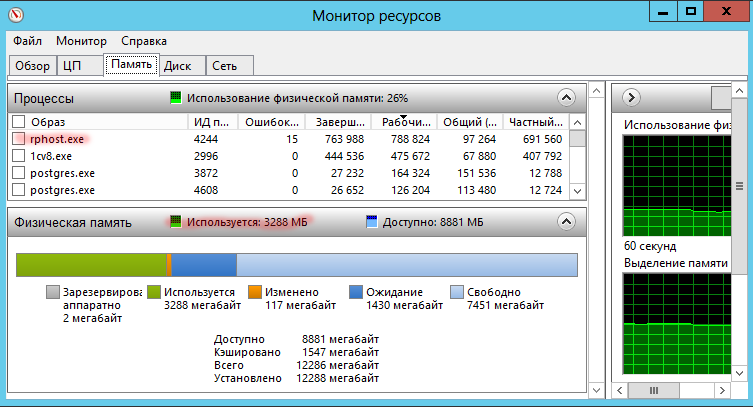Click green square icon beside Используется: 3288 МБ
Screen dimensions: 753x407
176,222
